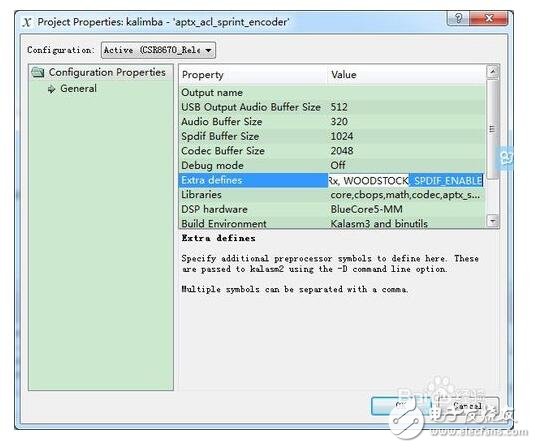Click the arrow icon beside General
The width and height of the screenshot is (536, 448).
tap(51, 89)
